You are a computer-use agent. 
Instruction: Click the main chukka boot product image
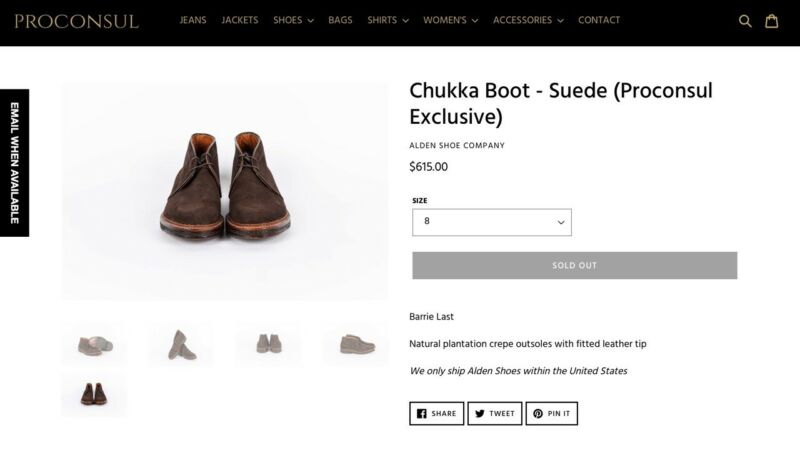(x=225, y=190)
